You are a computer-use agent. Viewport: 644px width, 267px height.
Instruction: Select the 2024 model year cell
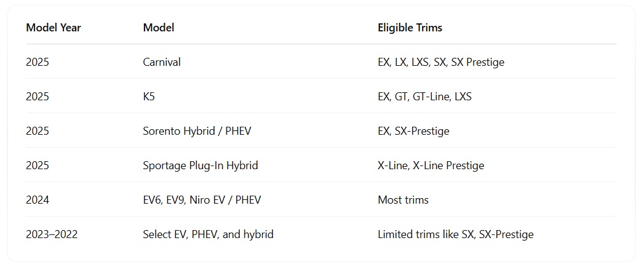[x=38, y=200]
